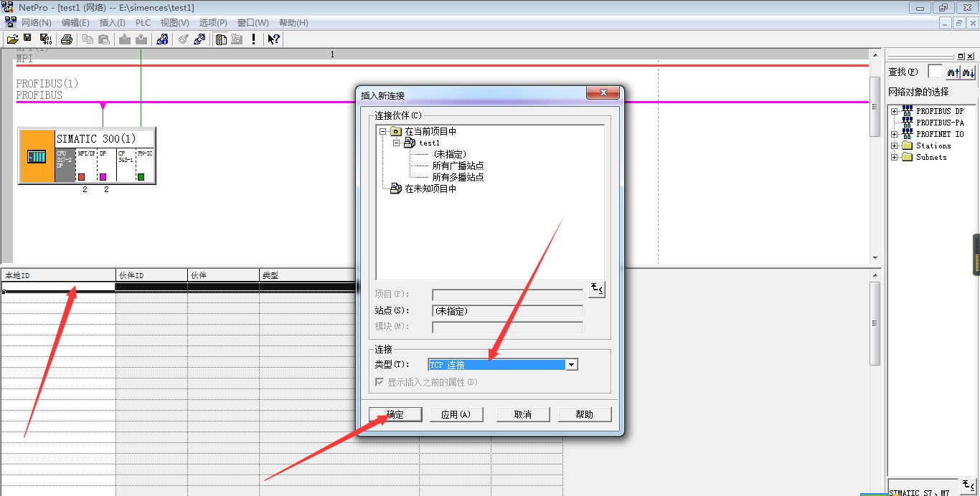This screenshot has width=980, height=496.
Task: Expand the PROFIBUS DP tree node
Action: coord(895,111)
